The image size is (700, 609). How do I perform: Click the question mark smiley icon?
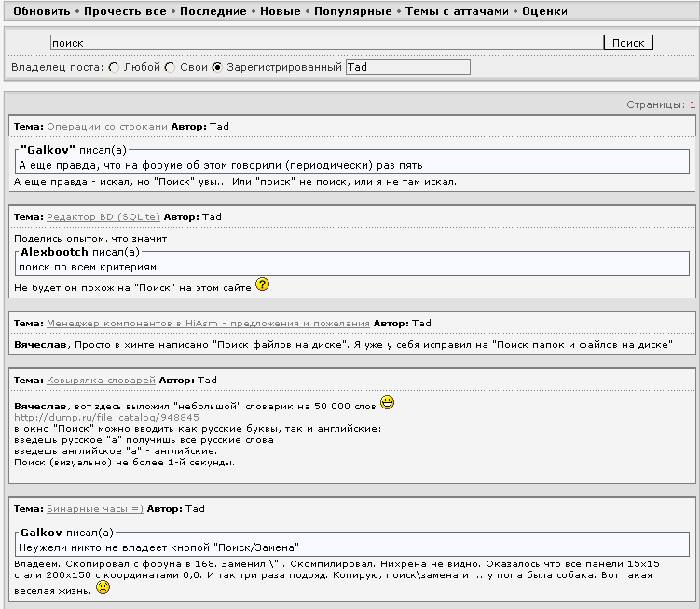(x=262, y=285)
